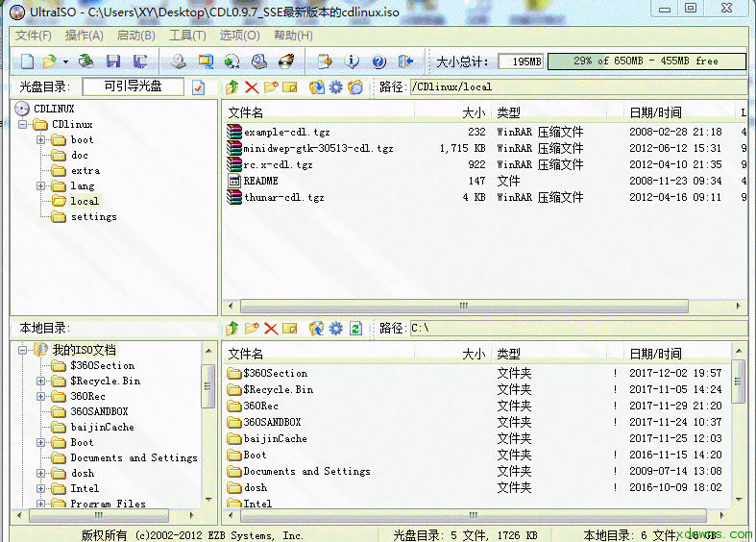Create new folder in the disc pane
This screenshot has height=542, width=756.
point(271,87)
